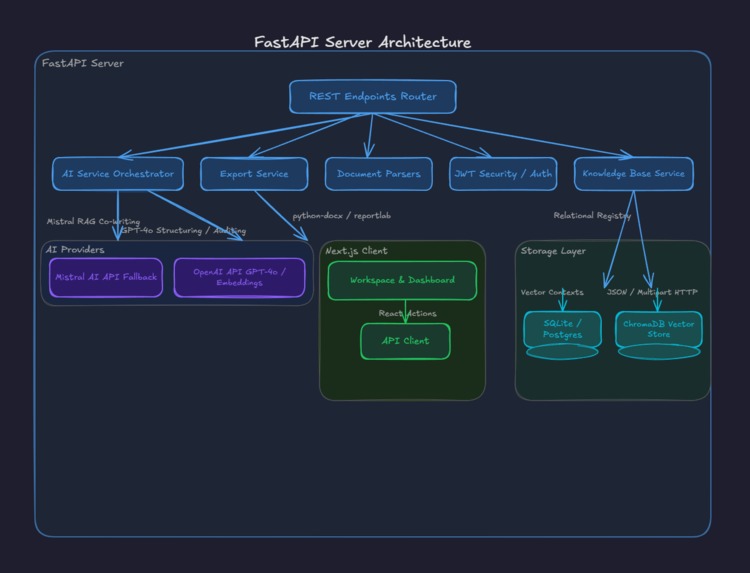Screen dimensions: 750x573
Task: Click the AI Service Orchestrator box
Action: coord(118,174)
